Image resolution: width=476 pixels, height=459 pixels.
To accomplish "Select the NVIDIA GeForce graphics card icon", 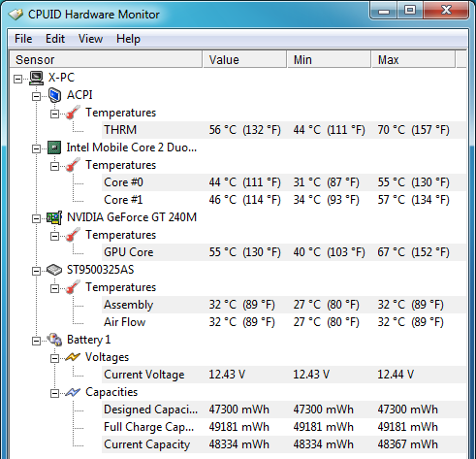I will point(54,217).
